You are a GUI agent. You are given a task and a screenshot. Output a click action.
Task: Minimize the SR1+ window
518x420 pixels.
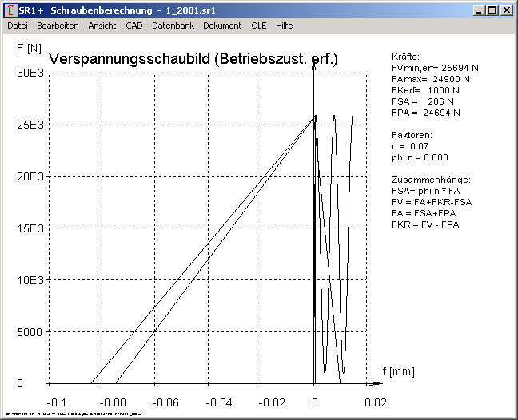pyautogui.click(x=479, y=10)
